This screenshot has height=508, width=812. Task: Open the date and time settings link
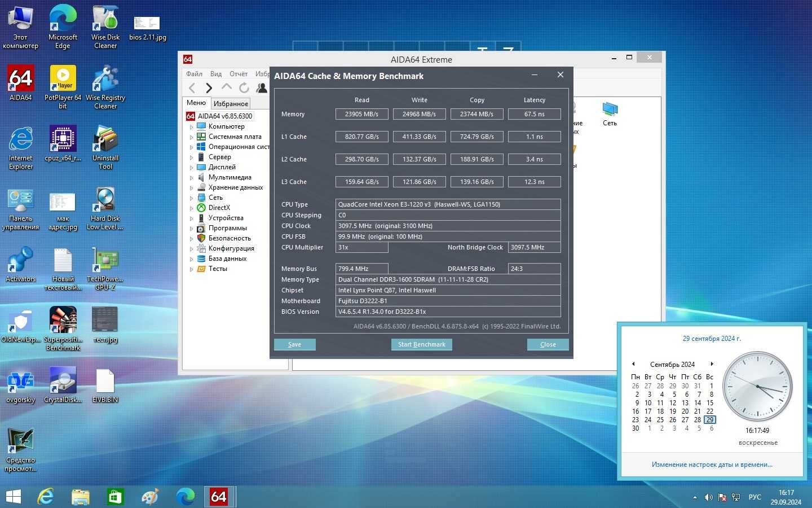coord(712,465)
